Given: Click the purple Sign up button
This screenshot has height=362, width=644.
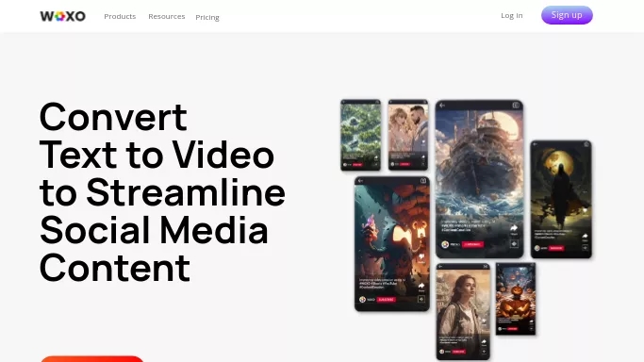Looking at the screenshot, I should pyautogui.click(x=567, y=15).
